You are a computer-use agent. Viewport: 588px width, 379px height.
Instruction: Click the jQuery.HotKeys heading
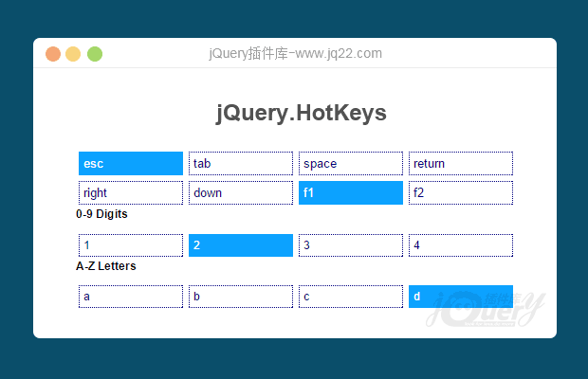click(x=301, y=113)
